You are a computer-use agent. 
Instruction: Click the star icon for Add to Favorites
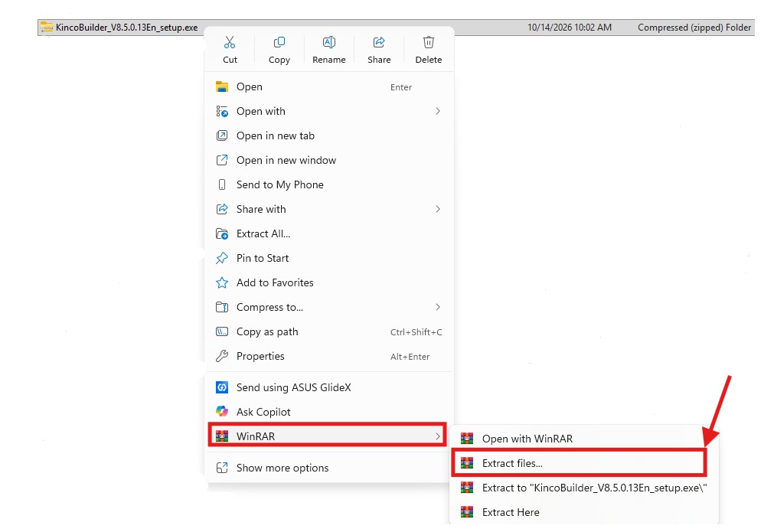point(222,282)
